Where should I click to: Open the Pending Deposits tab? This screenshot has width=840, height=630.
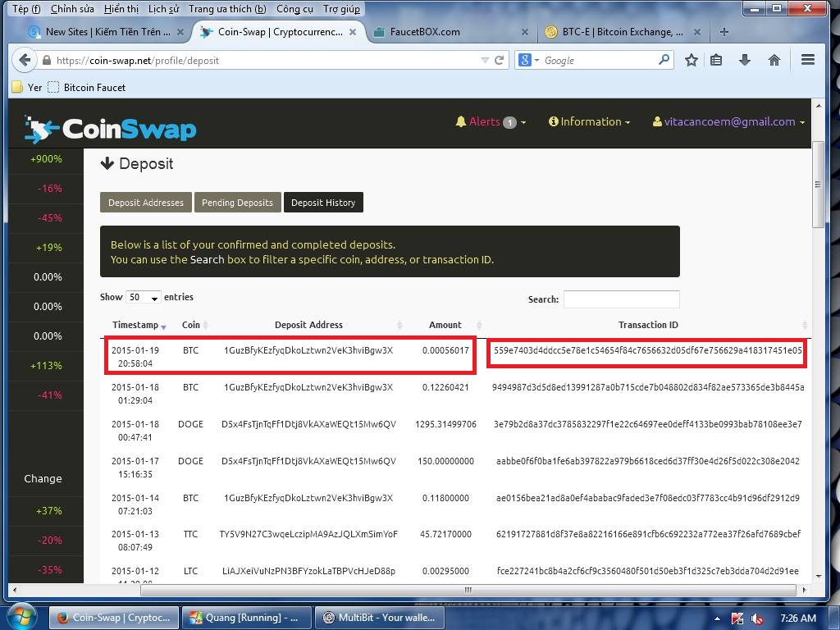(237, 203)
